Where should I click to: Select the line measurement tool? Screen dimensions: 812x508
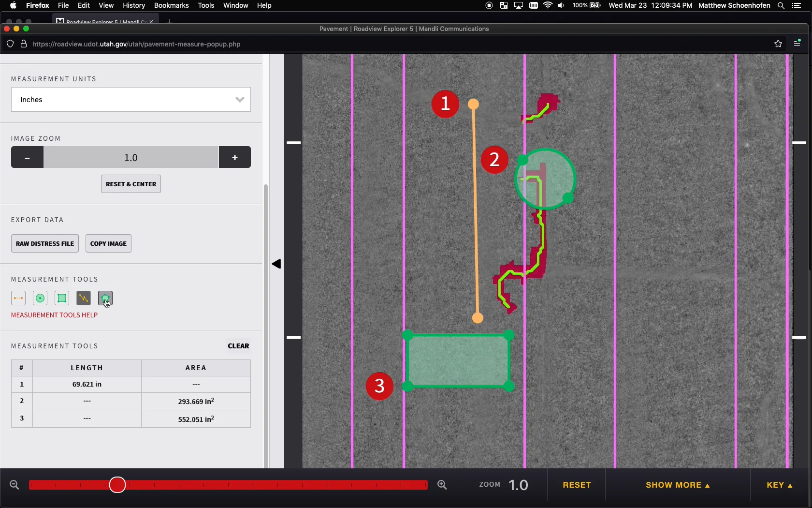(x=18, y=299)
